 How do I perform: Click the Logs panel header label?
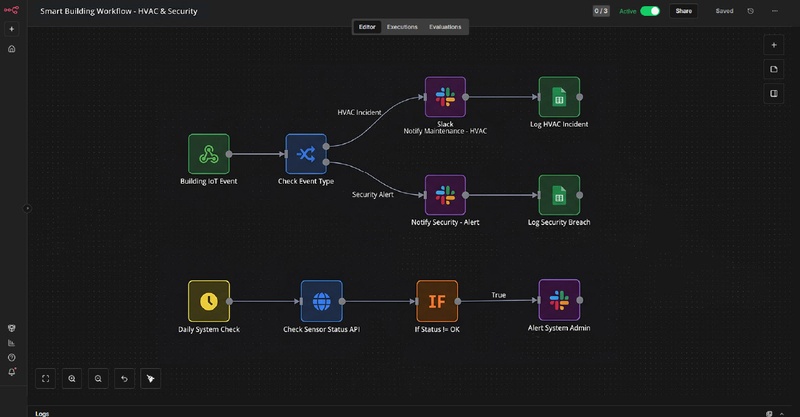coord(42,413)
